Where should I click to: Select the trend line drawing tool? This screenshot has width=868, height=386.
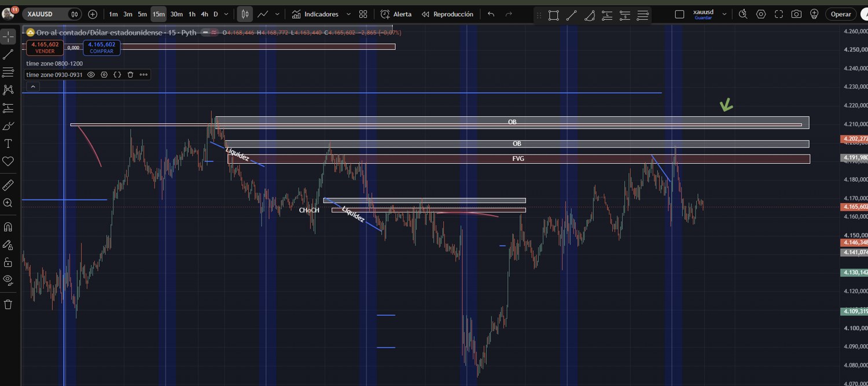pos(8,54)
